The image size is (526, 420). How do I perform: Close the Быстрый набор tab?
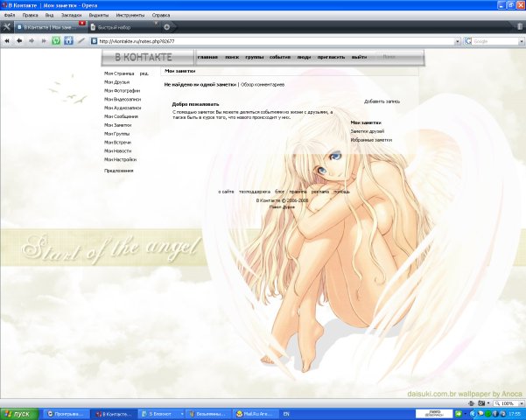click(x=156, y=23)
